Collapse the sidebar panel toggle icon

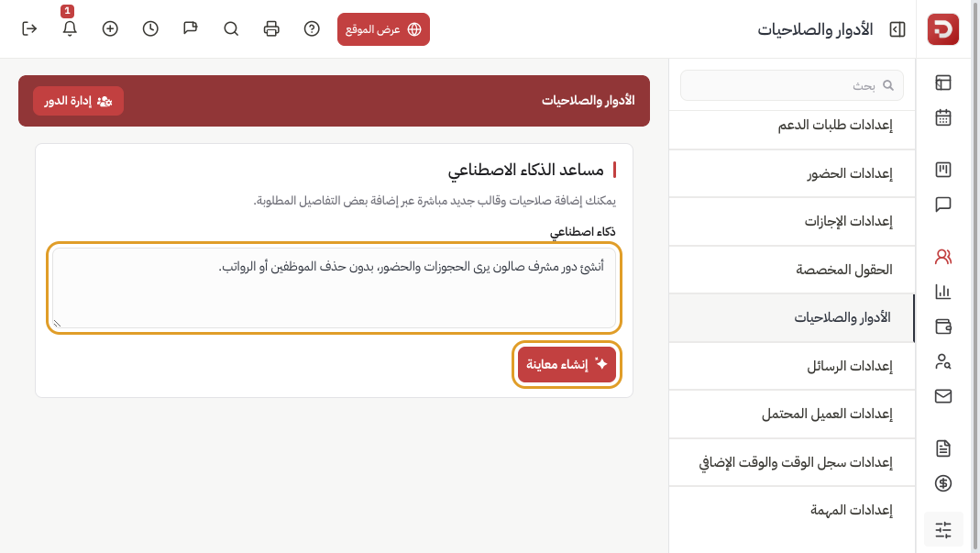(897, 29)
